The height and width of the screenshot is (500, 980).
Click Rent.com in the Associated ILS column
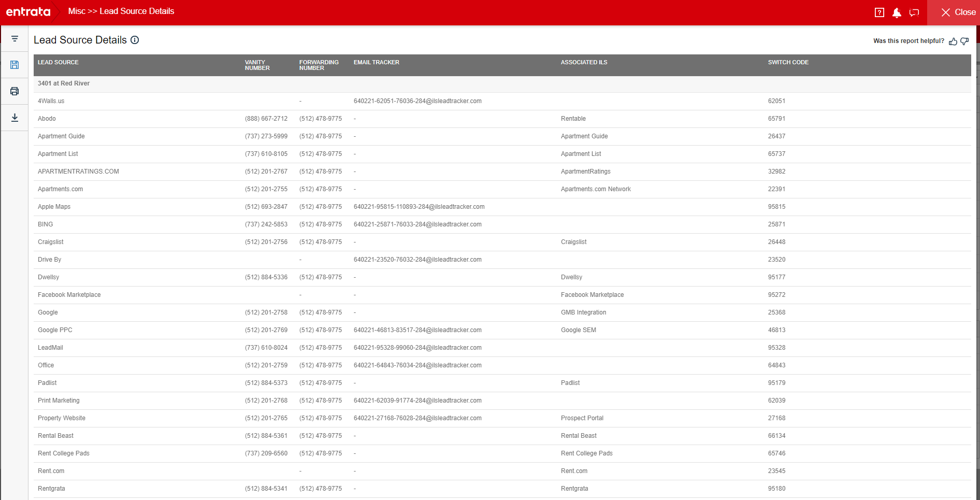pyautogui.click(x=574, y=471)
